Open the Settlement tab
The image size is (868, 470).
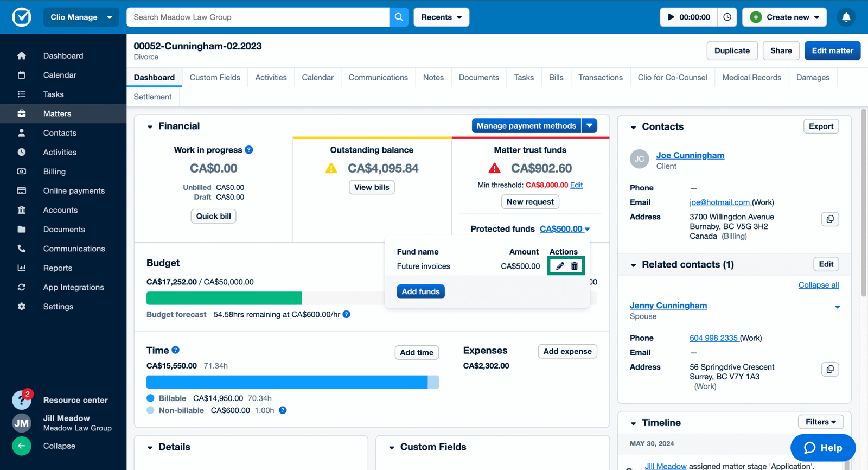click(x=152, y=97)
